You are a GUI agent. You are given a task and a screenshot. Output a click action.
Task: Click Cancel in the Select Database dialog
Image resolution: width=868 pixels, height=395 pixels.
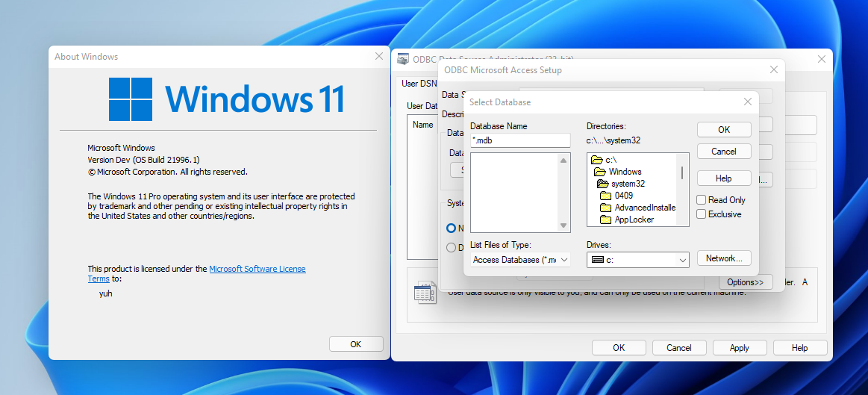coord(724,152)
